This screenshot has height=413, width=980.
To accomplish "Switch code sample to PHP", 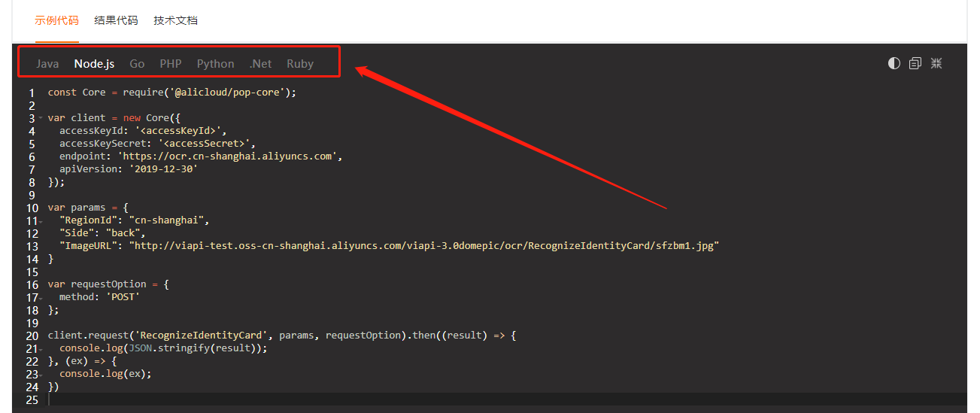I will 171,64.
